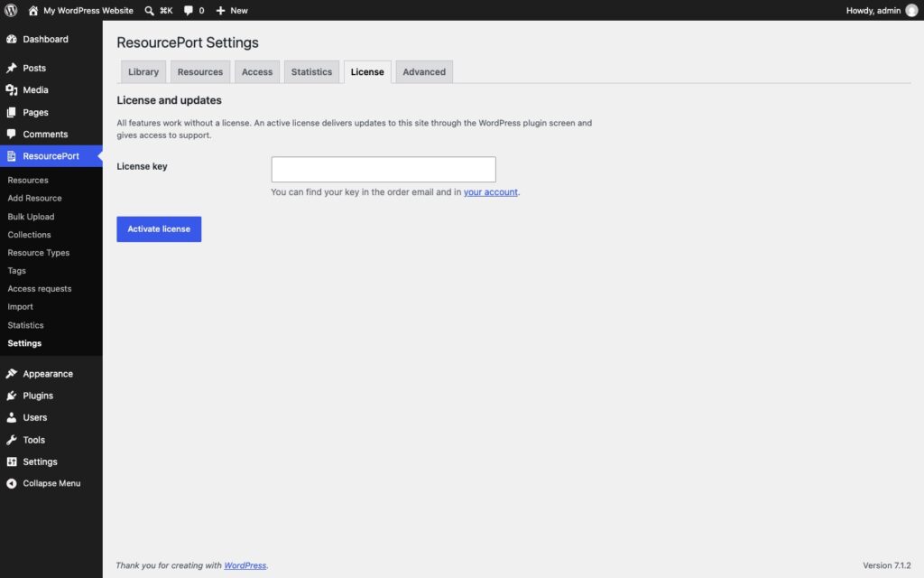
Task: Open Access requests submenu item
Action: point(40,288)
